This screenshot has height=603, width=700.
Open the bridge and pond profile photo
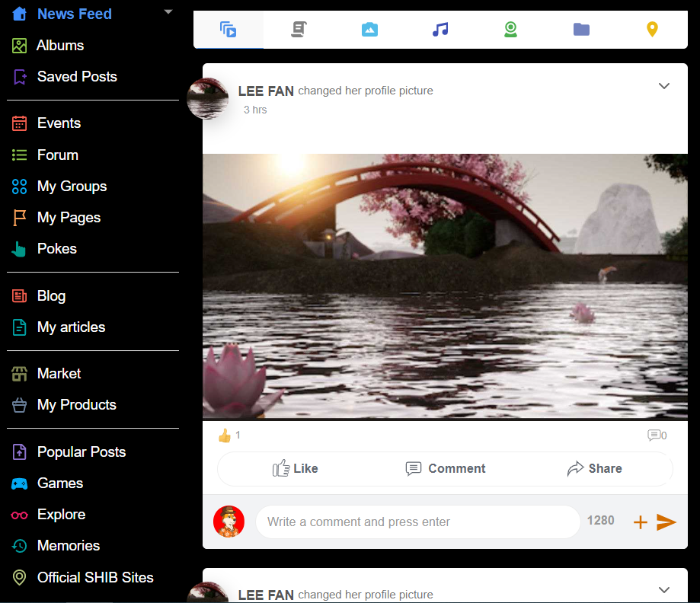click(445, 287)
